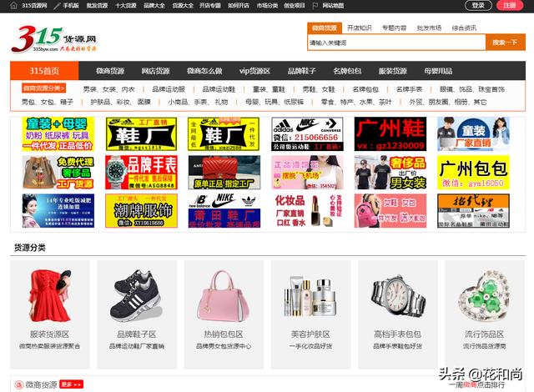Open the 男装、女装、内衣 category link
This screenshot has width=534, height=392.
pos(109,89)
